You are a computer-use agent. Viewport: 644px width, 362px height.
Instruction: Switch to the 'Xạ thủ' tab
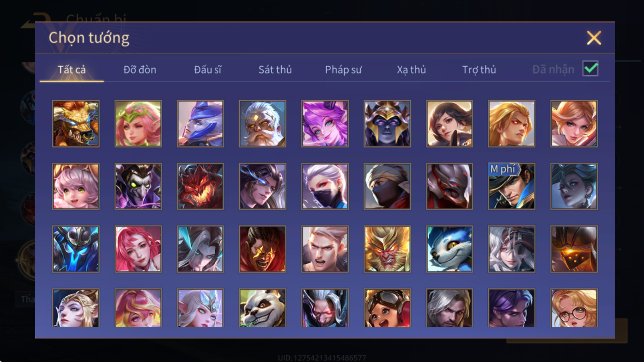coord(411,70)
